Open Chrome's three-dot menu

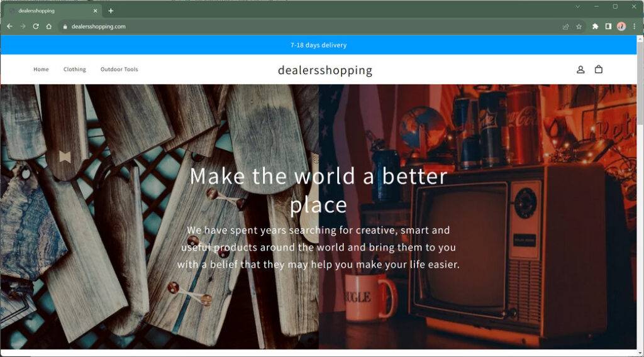pyautogui.click(x=634, y=26)
